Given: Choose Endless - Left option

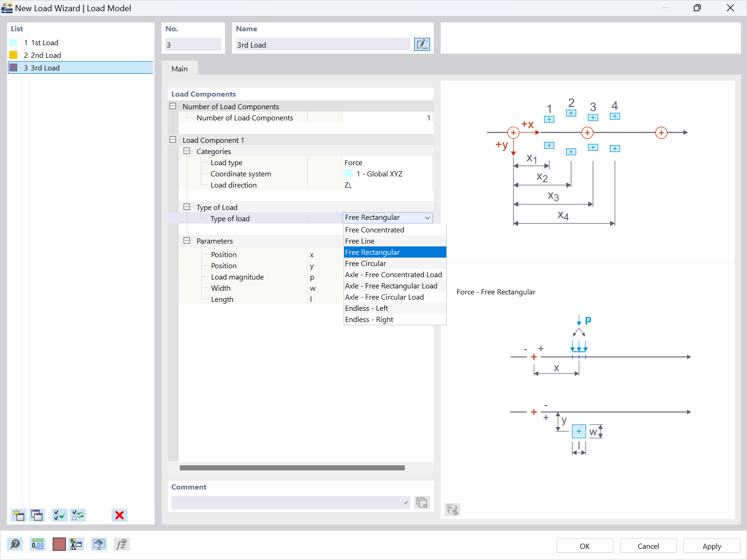Looking at the screenshot, I should click(395, 308).
